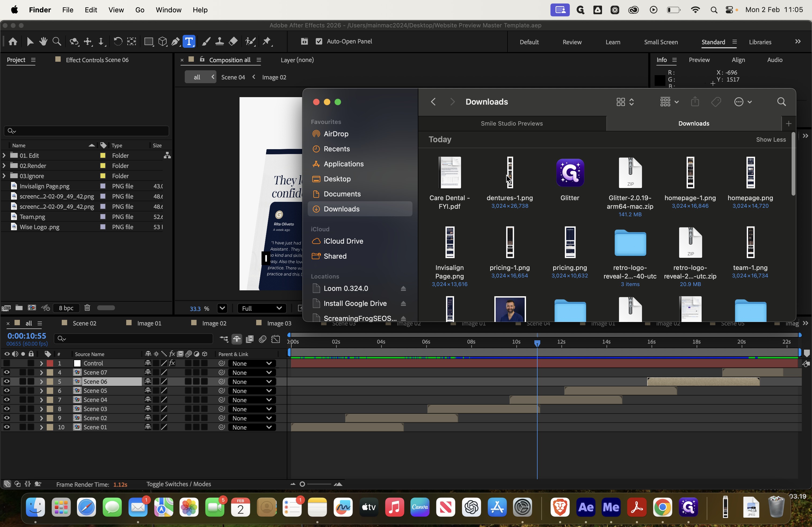Select the Puppet Pin tool
The width and height of the screenshot is (812, 527).
click(267, 42)
